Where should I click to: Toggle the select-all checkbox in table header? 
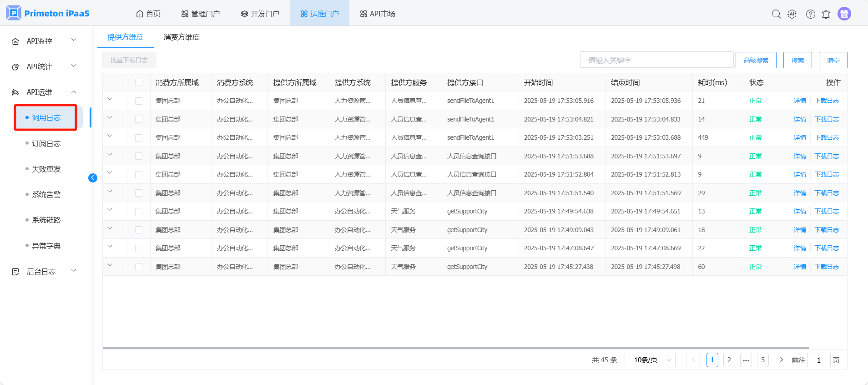coord(139,82)
